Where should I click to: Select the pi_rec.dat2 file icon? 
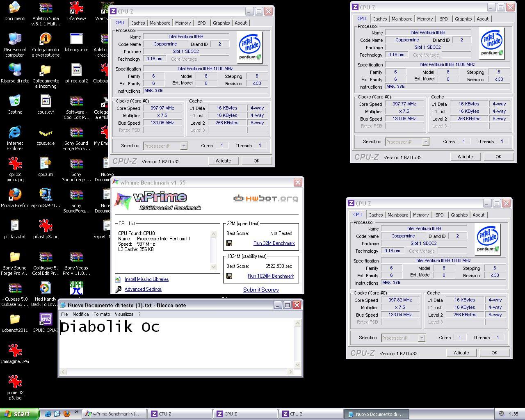coord(76,74)
